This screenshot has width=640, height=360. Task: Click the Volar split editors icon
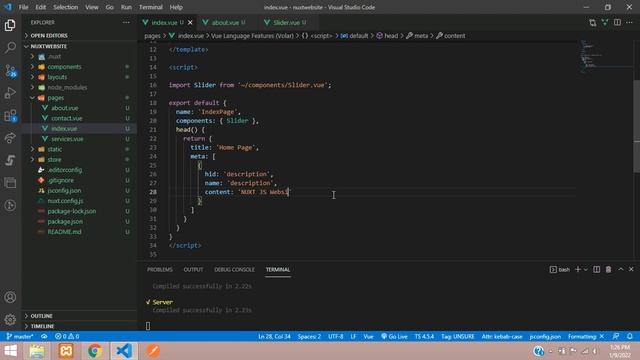coord(604,22)
